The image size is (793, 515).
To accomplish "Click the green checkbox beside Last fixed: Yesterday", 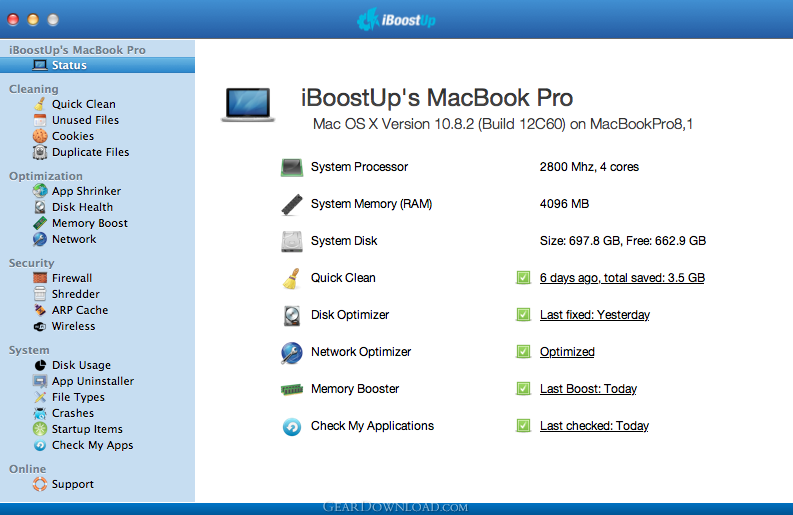I will tap(523, 315).
